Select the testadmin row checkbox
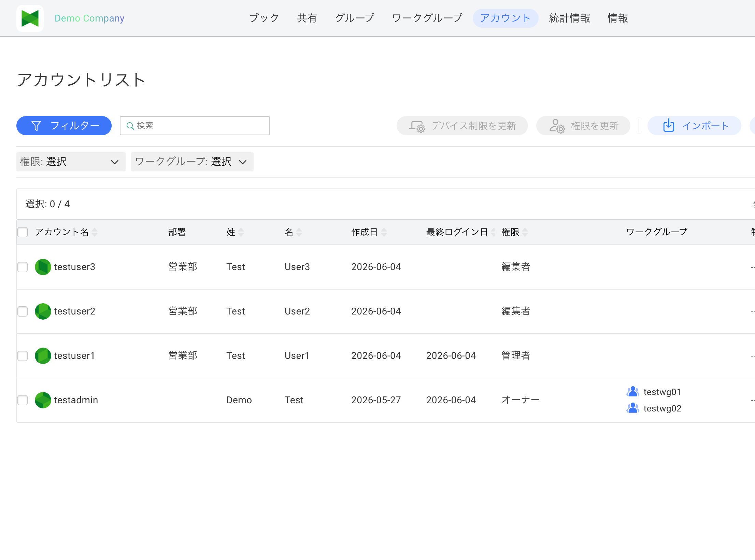Image resolution: width=755 pixels, height=560 pixels. tap(23, 400)
